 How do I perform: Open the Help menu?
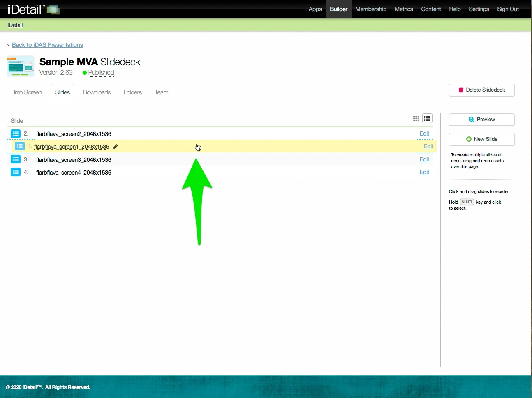(455, 9)
